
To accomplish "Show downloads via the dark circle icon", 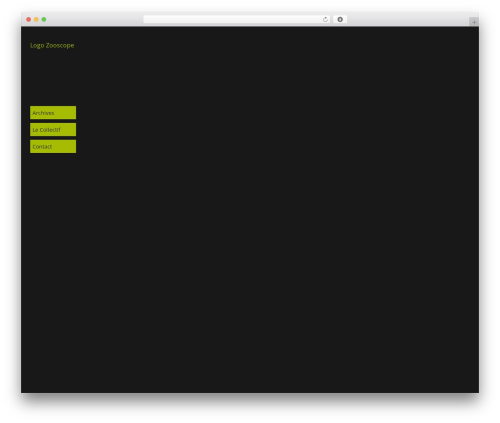I will 340,19.
